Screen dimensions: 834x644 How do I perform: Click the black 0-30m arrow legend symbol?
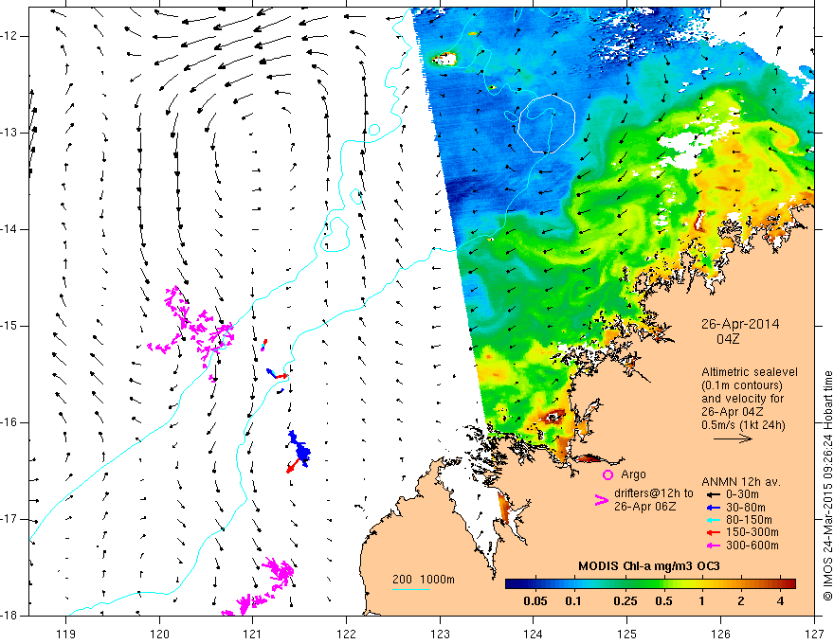tap(713, 494)
